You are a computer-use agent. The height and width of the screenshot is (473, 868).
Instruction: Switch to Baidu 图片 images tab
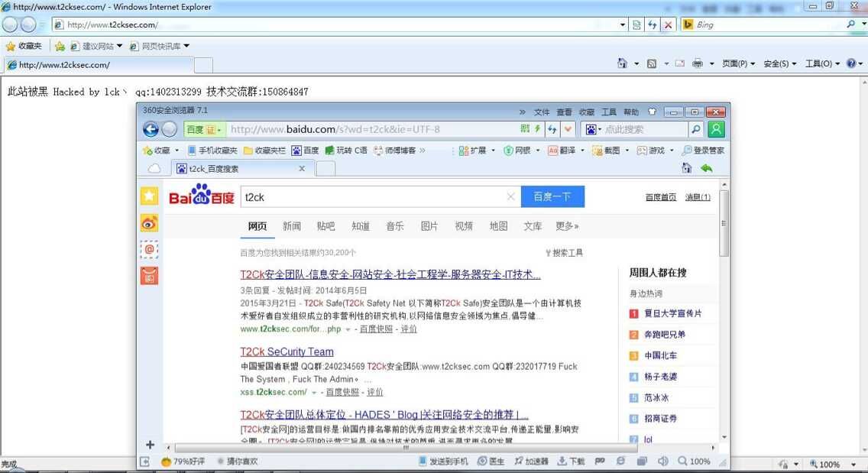click(429, 226)
